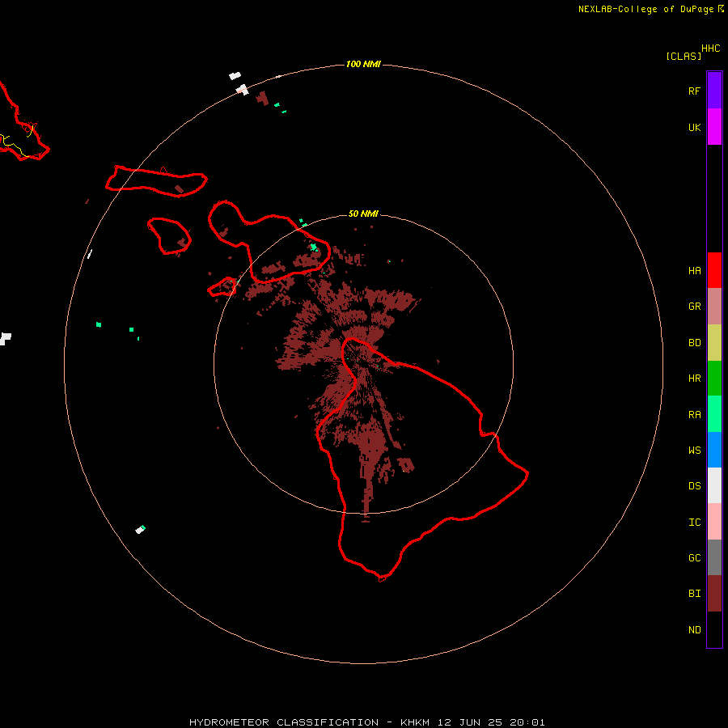Click the RF legend label
The width and height of the screenshot is (728, 728).
pyautogui.click(x=694, y=91)
